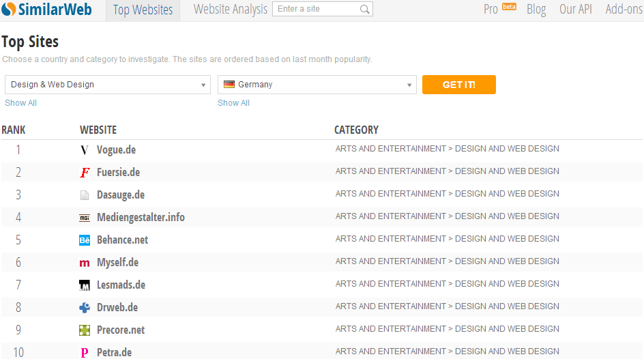
Task: Click the Vogue.de favicon
Action: coord(84,150)
